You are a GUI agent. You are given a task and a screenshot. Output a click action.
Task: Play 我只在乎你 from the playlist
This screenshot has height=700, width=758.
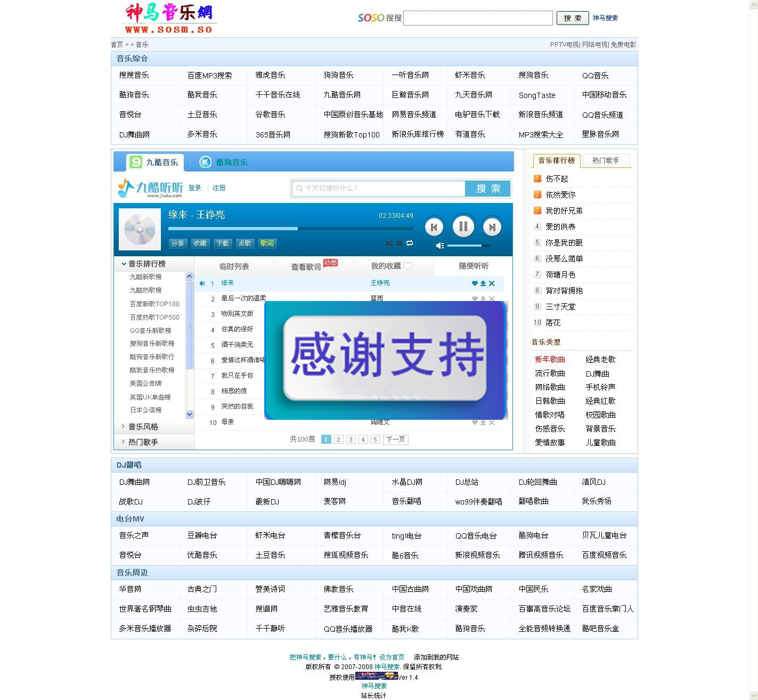click(x=237, y=376)
